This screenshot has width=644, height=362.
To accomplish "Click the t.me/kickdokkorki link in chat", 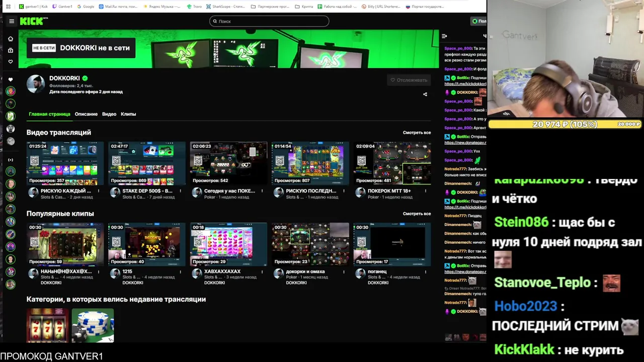I will [x=465, y=84].
